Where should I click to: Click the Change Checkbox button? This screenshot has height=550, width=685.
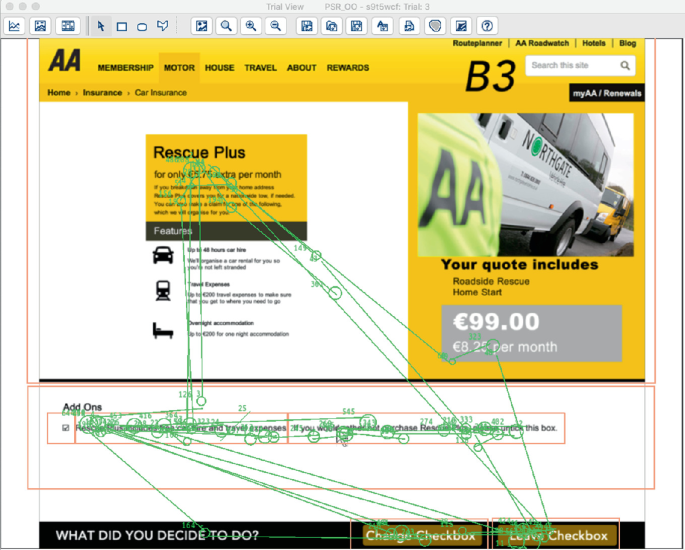pos(421,536)
